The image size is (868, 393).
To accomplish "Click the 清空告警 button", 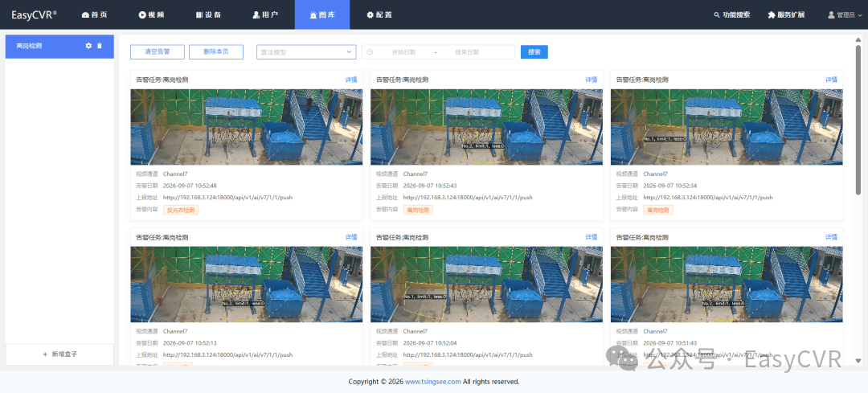I will (x=158, y=51).
